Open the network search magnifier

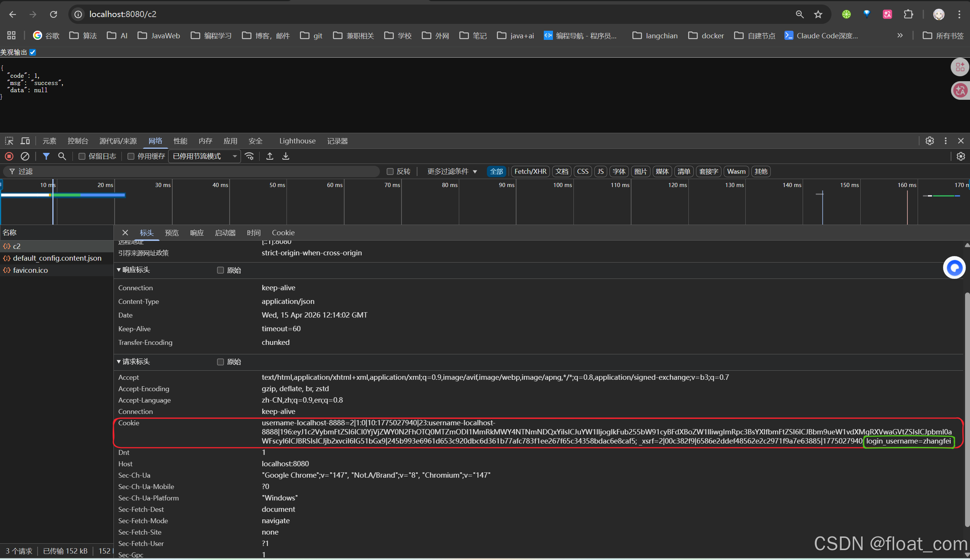(x=62, y=156)
